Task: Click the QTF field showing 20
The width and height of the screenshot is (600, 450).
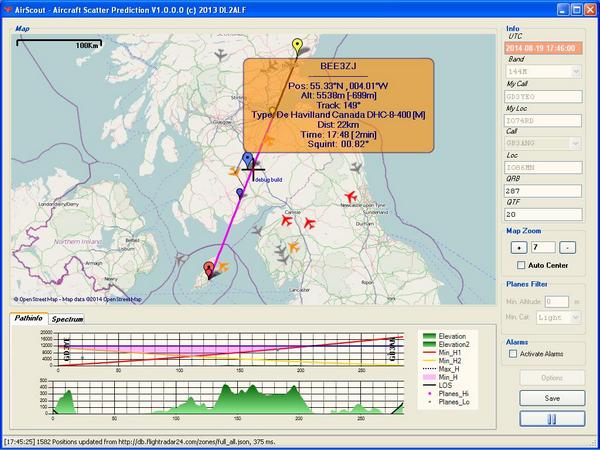Action: [543, 215]
